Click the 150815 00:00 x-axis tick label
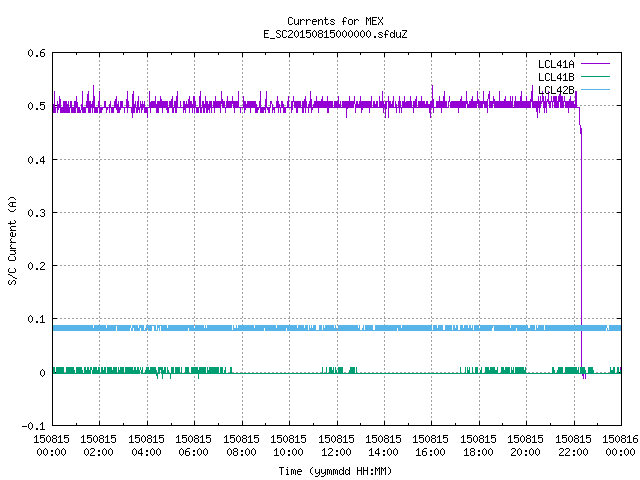640x480 pixels. click(x=51, y=445)
